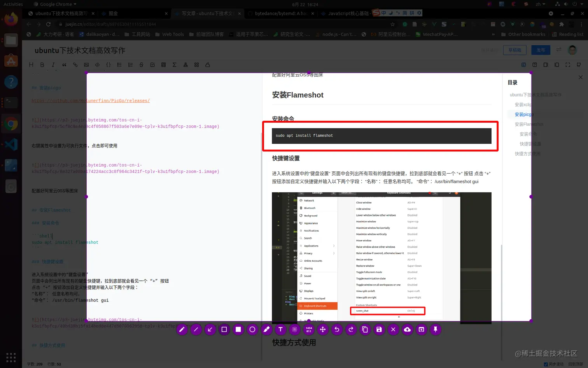Screen dimensions: 588x368
Task: Upload the capture via cloud icon
Action: point(407,329)
